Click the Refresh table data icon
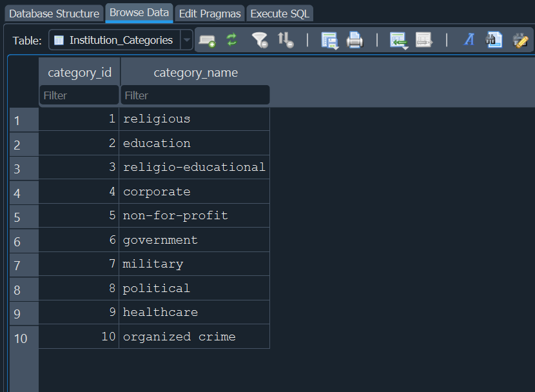The height and width of the screenshot is (392, 535). (231, 40)
